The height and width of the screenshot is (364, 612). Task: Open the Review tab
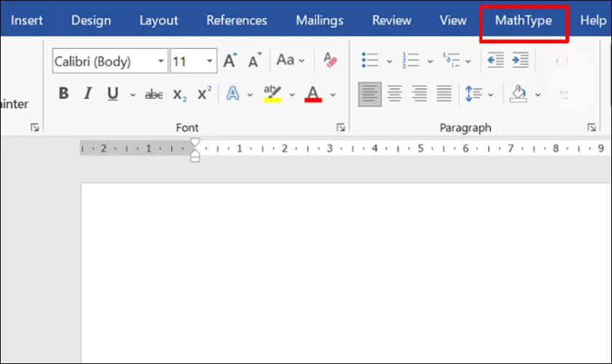[391, 20]
